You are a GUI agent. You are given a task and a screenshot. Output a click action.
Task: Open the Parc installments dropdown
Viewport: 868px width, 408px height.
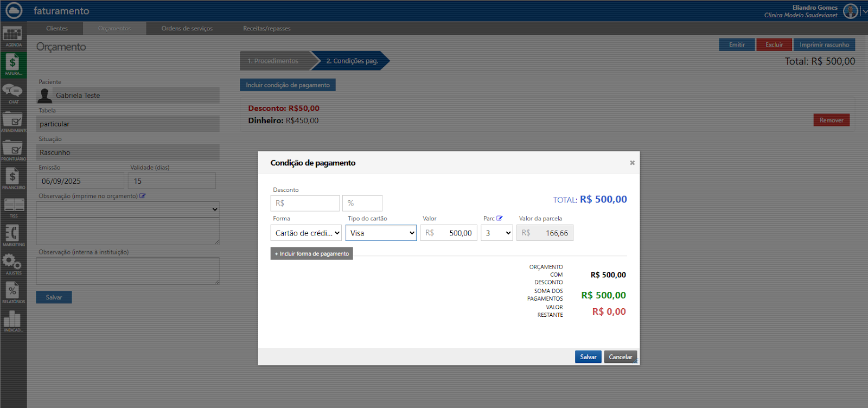pyautogui.click(x=497, y=233)
